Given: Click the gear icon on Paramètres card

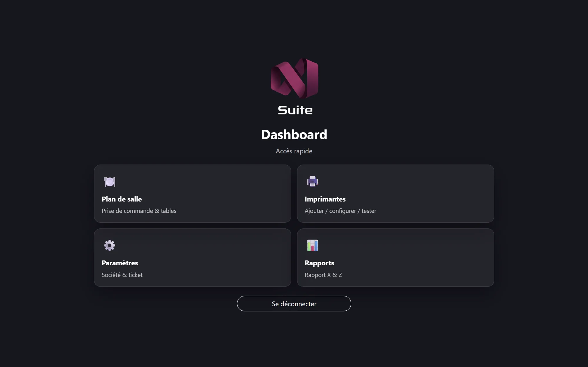Looking at the screenshot, I should (x=109, y=245).
